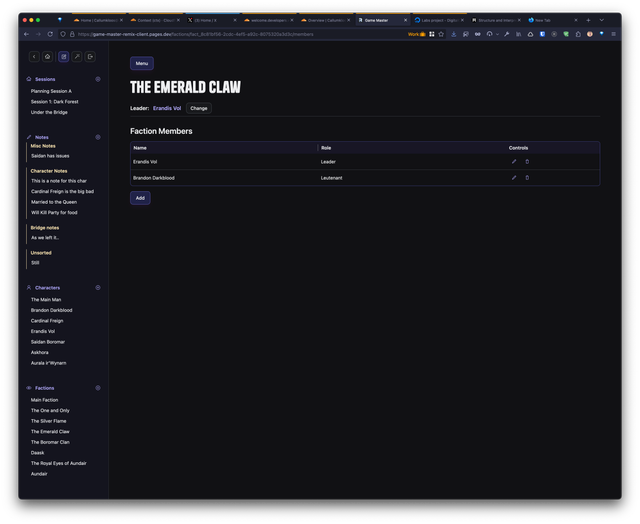Open Under the Bridge session
The height and width of the screenshot is (524, 640).
(49, 112)
